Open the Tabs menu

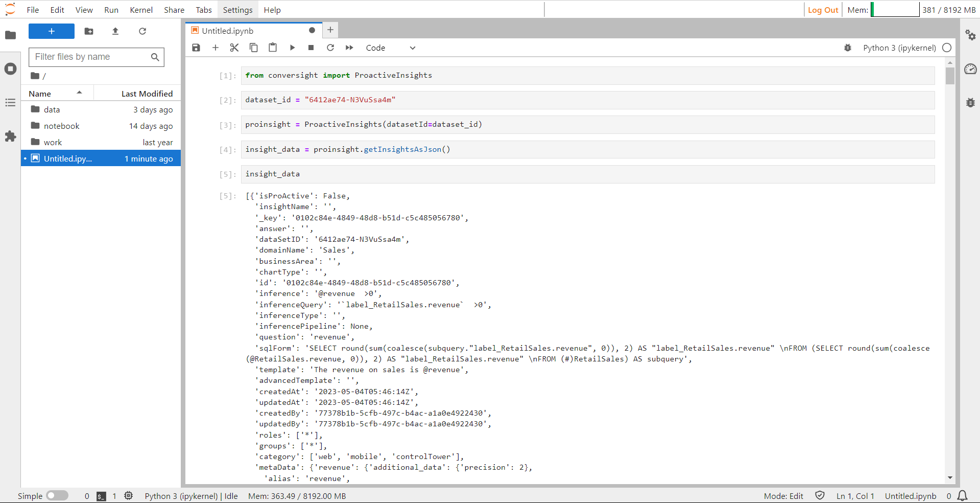click(204, 10)
